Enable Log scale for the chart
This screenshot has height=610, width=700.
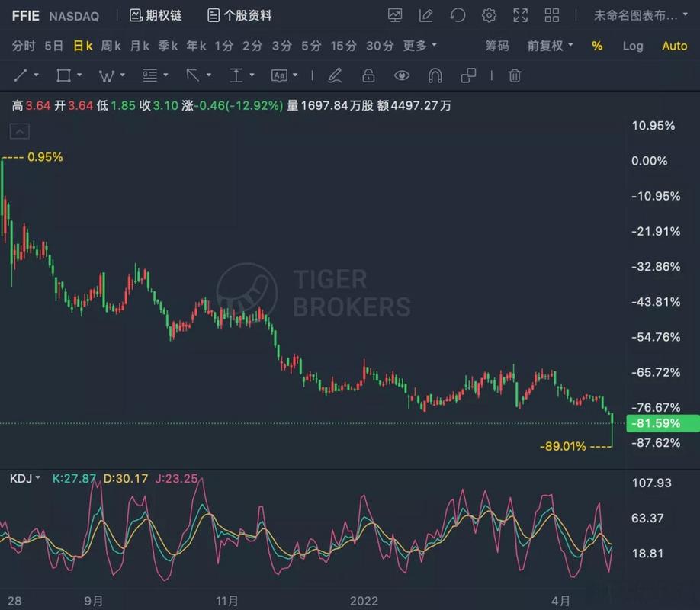[x=633, y=46]
